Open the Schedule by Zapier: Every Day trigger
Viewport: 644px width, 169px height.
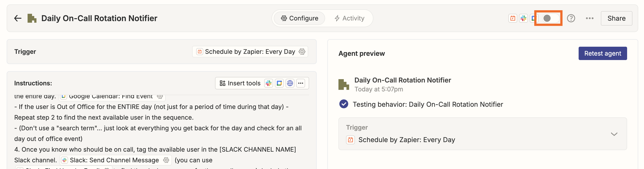coord(250,52)
